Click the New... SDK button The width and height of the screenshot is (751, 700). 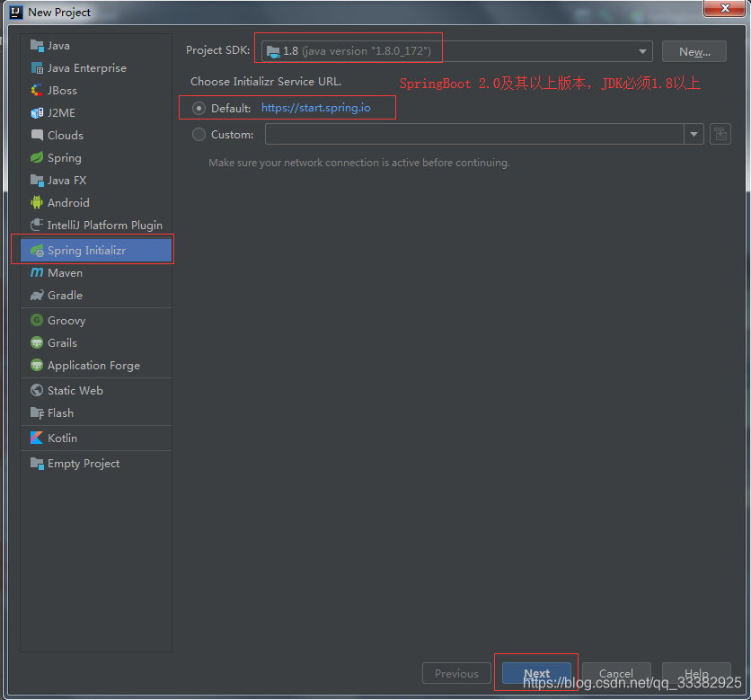(x=694, y=51)
